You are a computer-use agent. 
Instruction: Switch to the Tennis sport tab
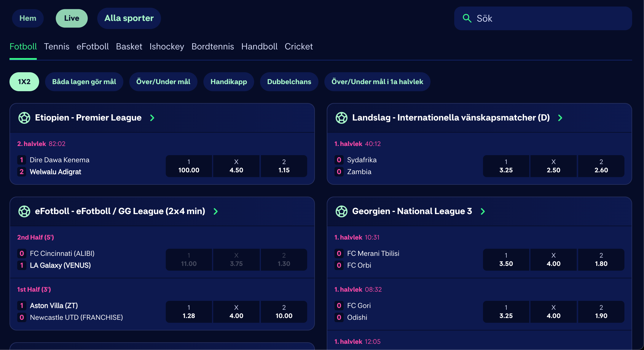coord(57,46)
